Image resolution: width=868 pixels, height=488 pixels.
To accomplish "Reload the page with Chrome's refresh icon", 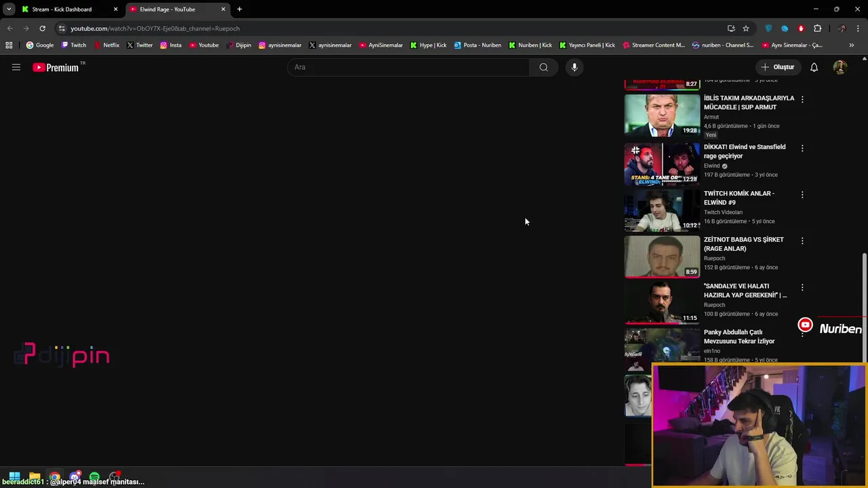I will point(42,28).
